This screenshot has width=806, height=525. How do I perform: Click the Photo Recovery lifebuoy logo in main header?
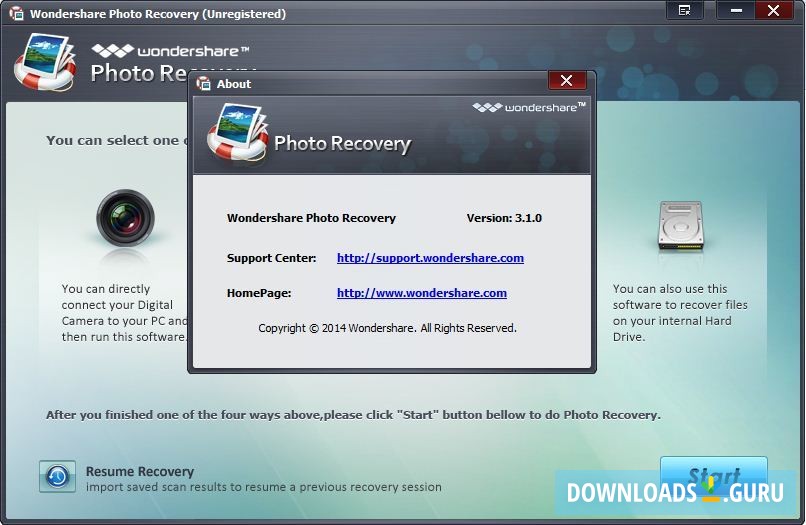(45, 62)
